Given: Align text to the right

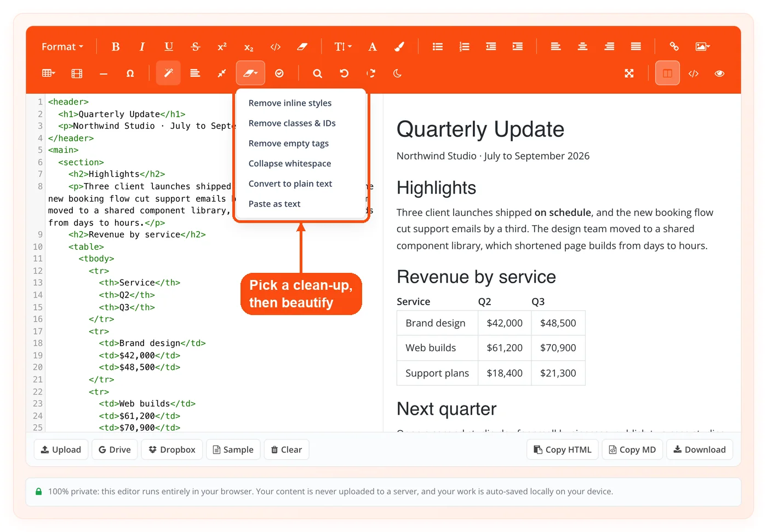Looking at the screenshot, I should (x=609, y=47).
